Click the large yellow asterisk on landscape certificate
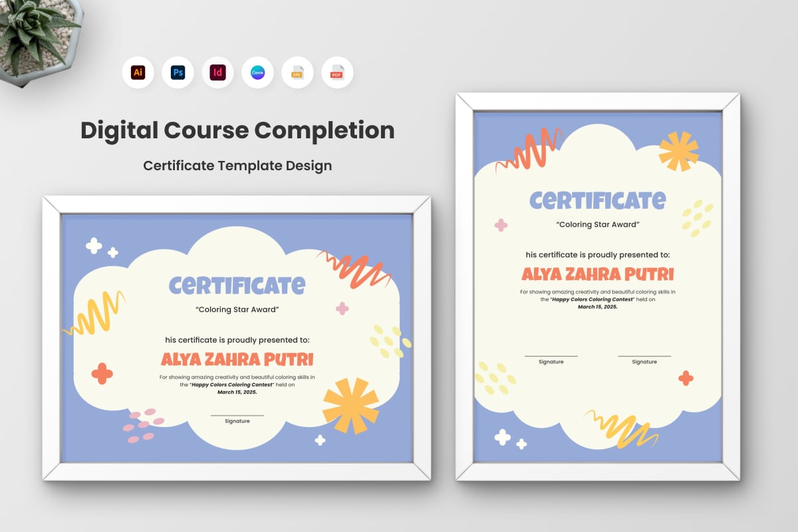The image size is (798, 532). pos(350,405)
